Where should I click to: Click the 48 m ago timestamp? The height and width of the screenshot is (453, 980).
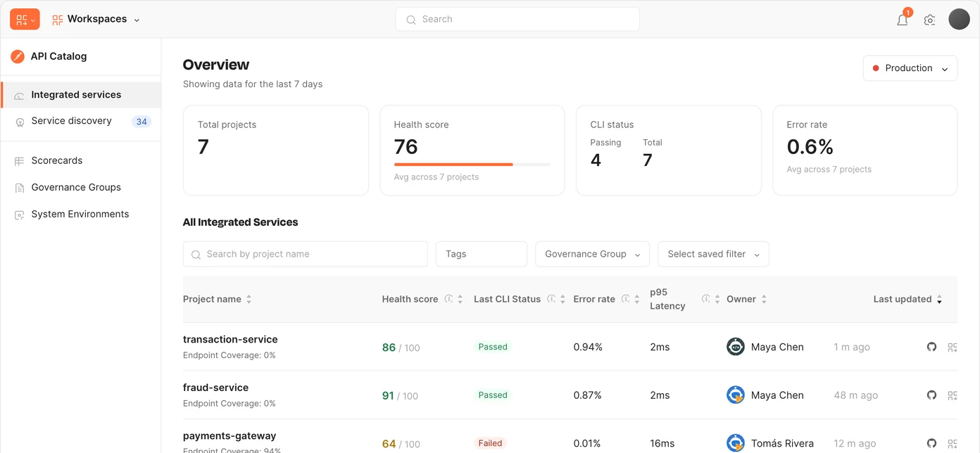(x=855, y=395)
